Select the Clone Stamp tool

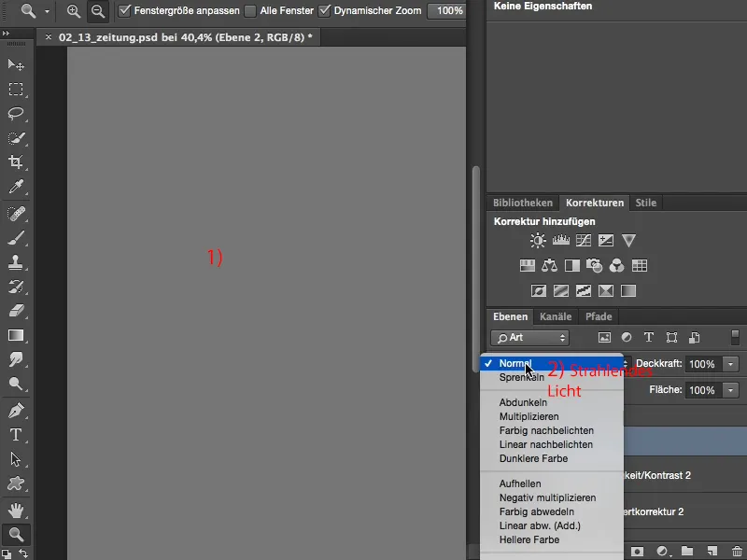16,262
